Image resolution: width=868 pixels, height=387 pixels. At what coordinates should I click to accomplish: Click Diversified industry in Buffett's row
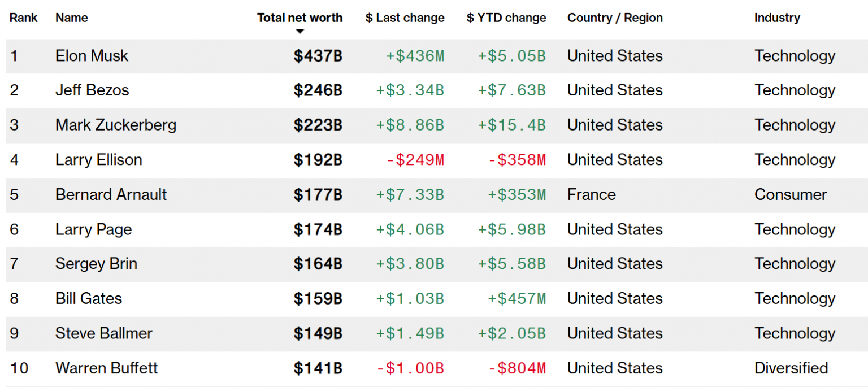(x=791, y=368)
